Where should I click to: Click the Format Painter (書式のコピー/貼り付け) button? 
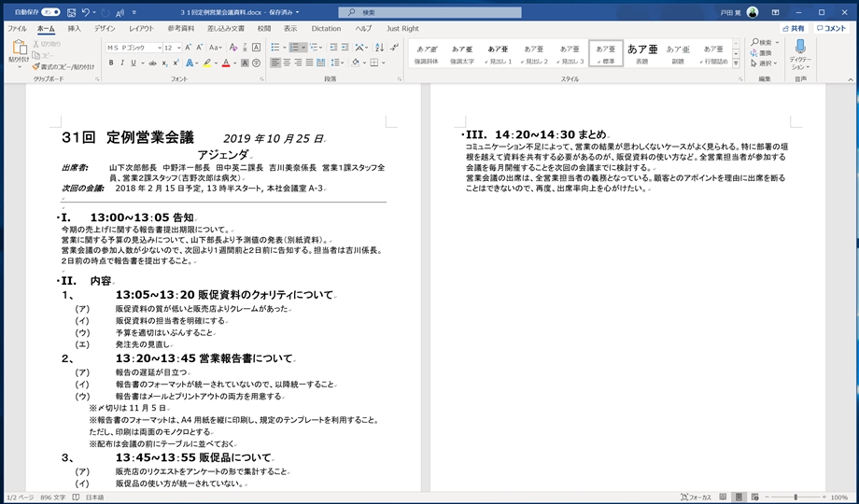pos(63,67)
